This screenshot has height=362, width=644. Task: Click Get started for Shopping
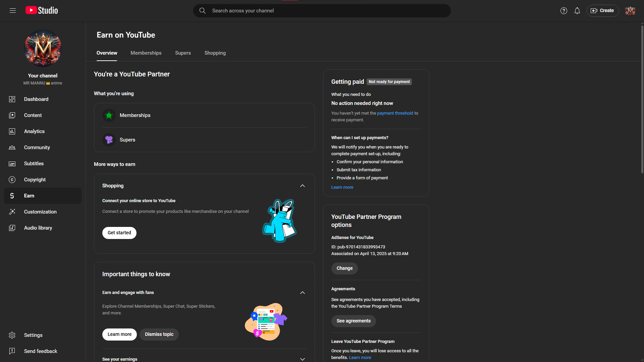click(119, 233)
